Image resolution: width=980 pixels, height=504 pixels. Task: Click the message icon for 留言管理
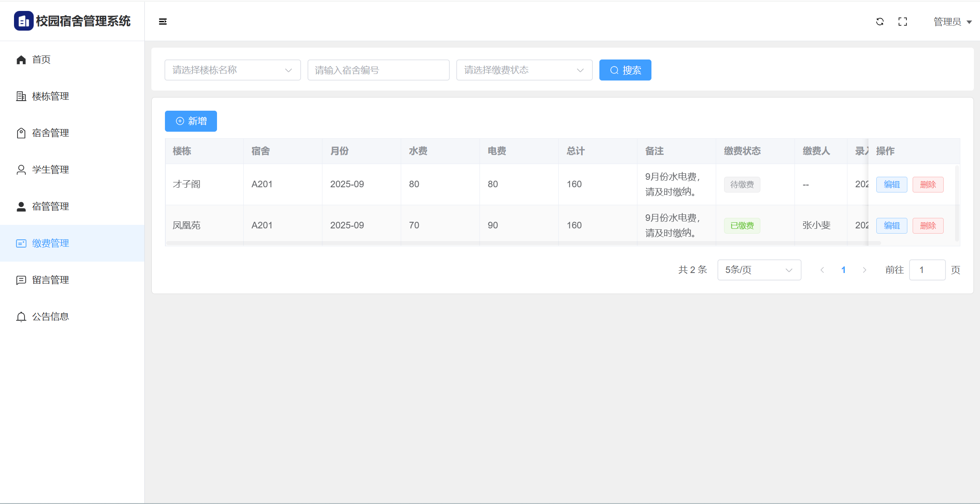[21, 280]
